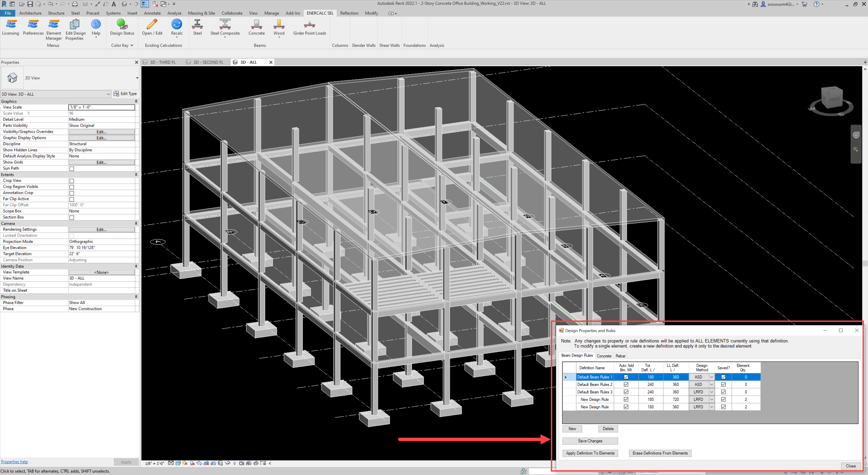Switch to the Analyze ribbon tab

tap(174, 13)
